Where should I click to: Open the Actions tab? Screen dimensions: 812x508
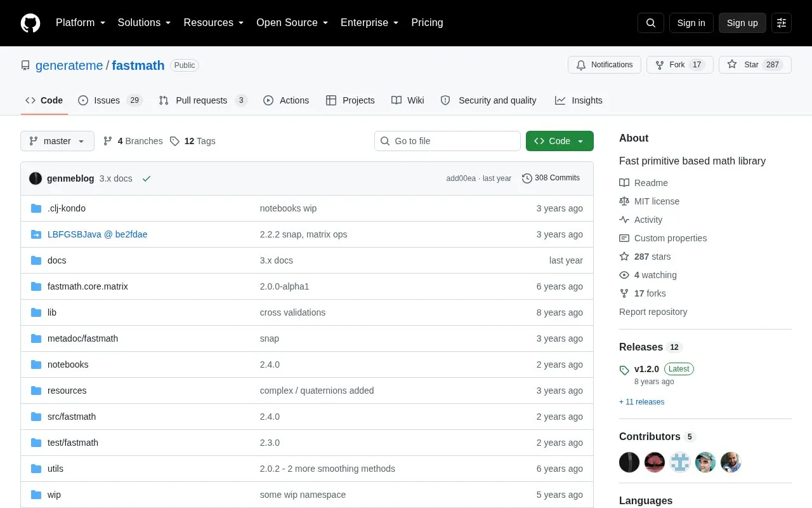[286, 100]
